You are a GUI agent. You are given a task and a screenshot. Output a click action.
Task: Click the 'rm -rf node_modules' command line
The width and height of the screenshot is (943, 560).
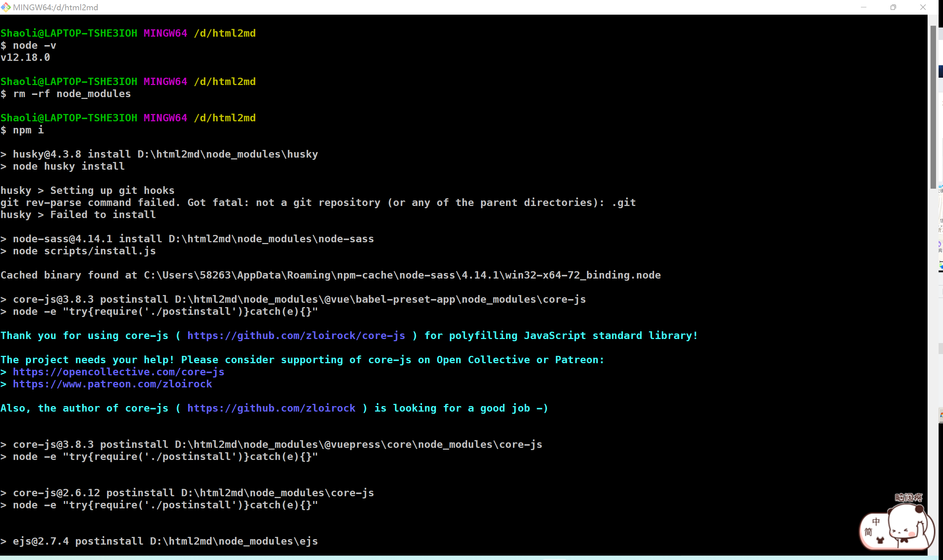pos(72,94)
